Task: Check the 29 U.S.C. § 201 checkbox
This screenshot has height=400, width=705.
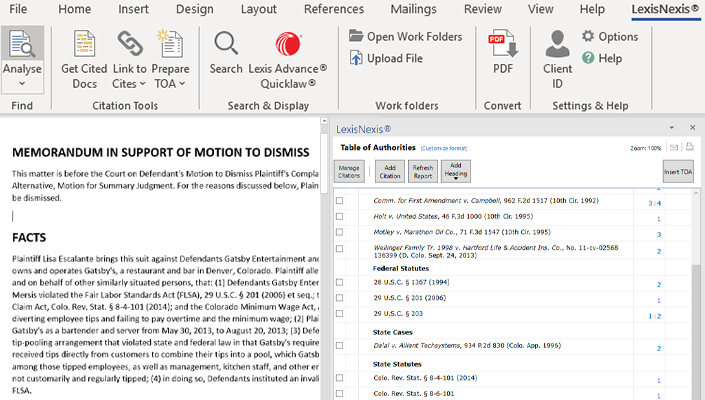Action: 339,298
